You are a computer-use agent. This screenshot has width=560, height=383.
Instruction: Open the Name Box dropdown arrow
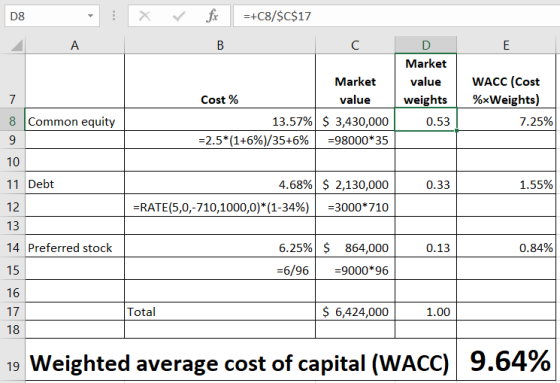90,16
